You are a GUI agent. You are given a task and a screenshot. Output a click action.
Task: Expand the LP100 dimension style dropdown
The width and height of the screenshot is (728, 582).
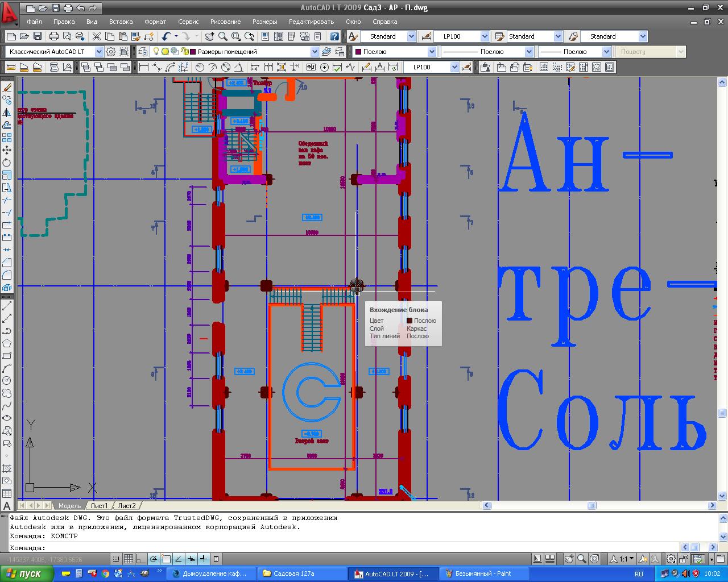(485, 36)
